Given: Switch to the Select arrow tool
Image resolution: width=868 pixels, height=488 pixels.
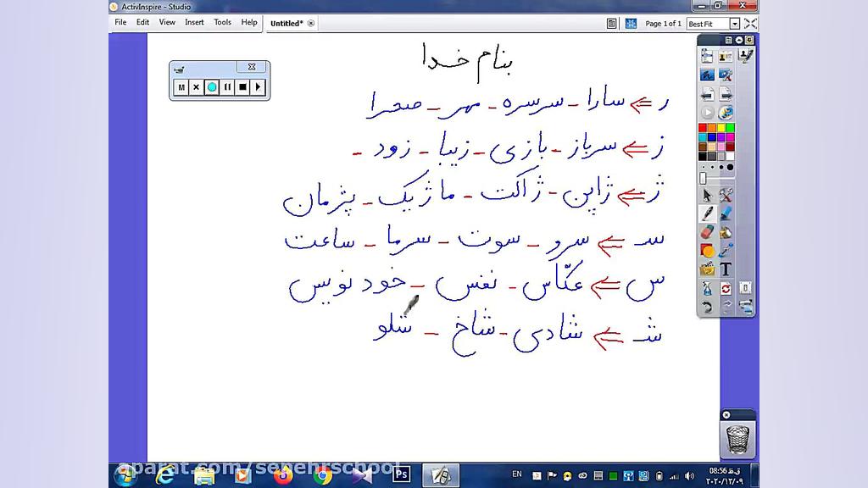Looking at the screenshot, I should [x=707, y=194].
